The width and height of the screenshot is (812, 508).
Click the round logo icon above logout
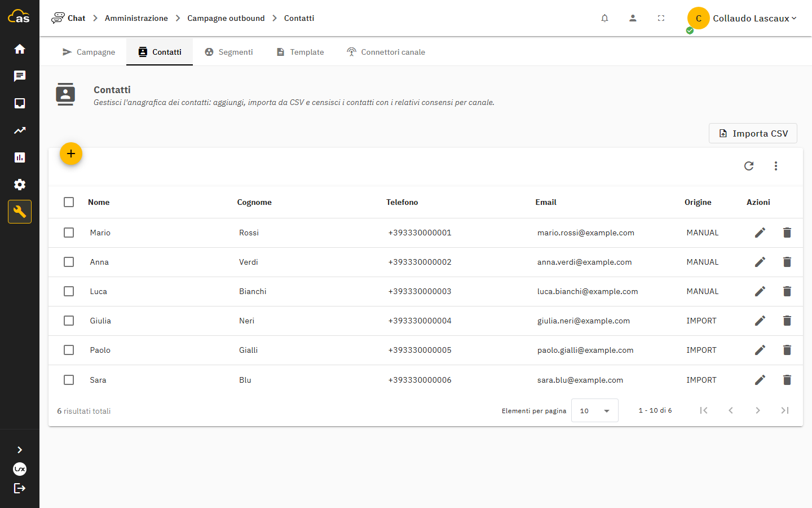click(20, 469)
